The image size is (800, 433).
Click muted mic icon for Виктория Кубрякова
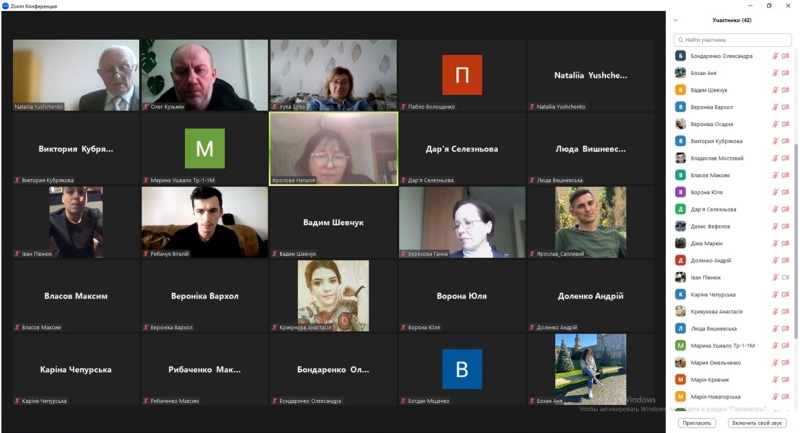point(775,141)
